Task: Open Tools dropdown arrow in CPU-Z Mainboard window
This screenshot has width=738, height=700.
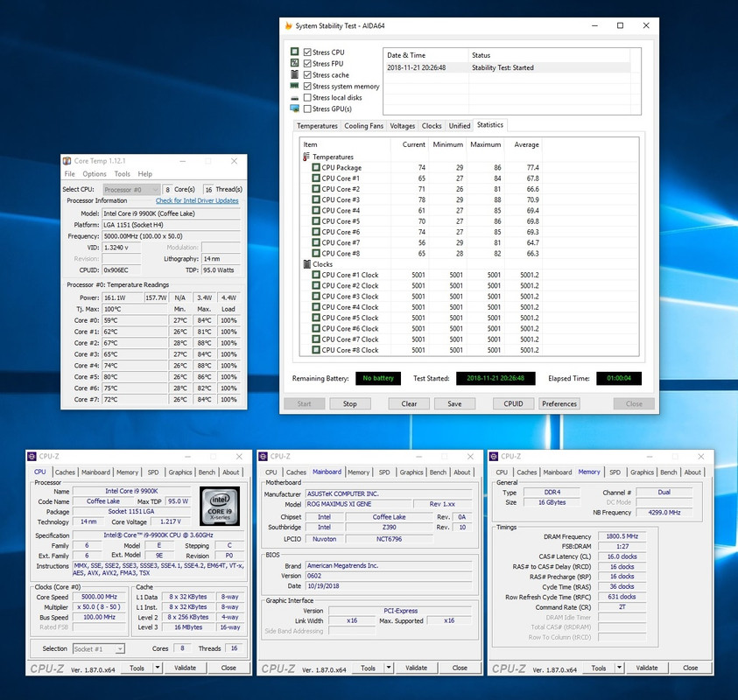Action: (389, 668)
